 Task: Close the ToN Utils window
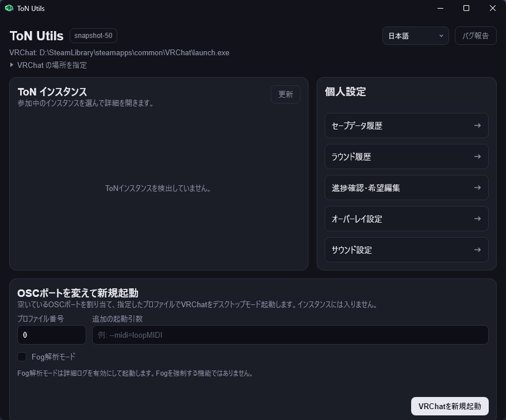point(492,8)
